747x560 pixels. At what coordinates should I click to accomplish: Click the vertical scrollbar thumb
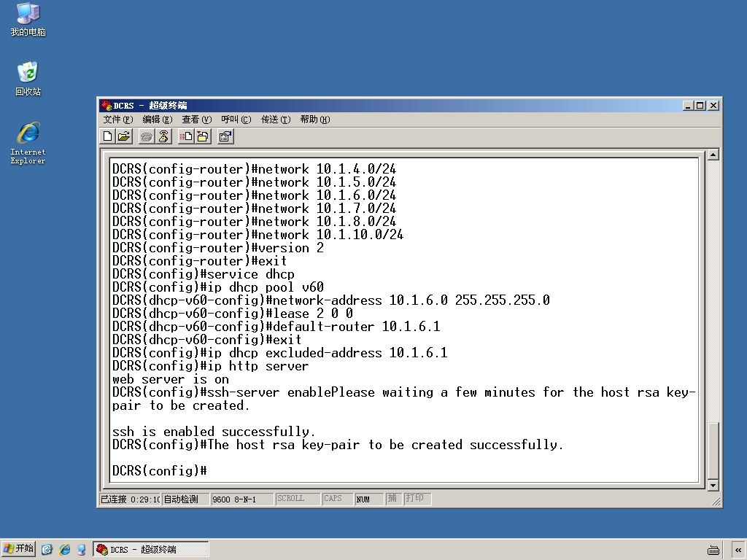tap(713, 451)
